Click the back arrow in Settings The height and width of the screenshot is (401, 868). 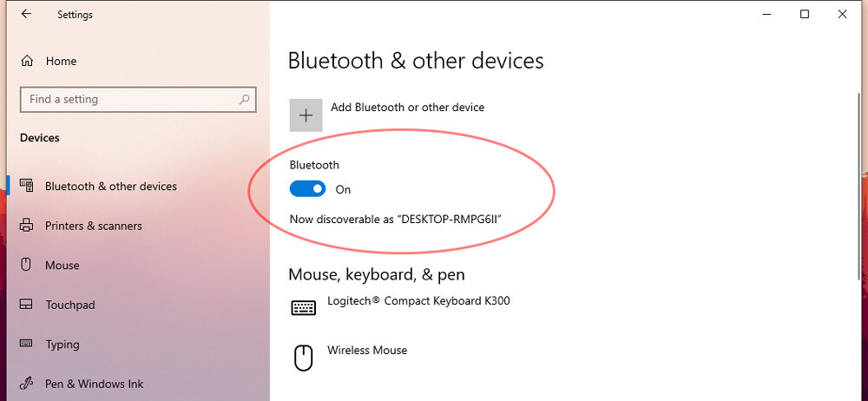[26, 15]
